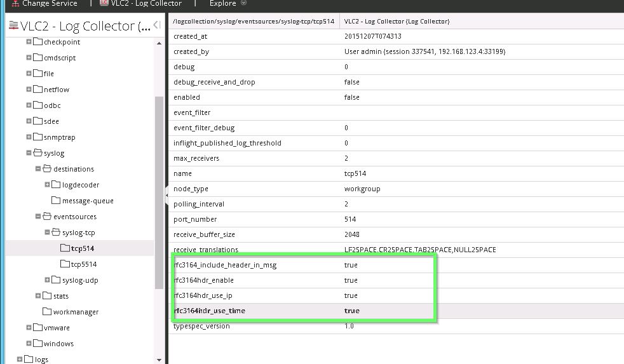The width and height of the screenshot is (624, 364).
Task: Expand the snmptrap folder
Action: pyautogui.click(x=29, y=137)
